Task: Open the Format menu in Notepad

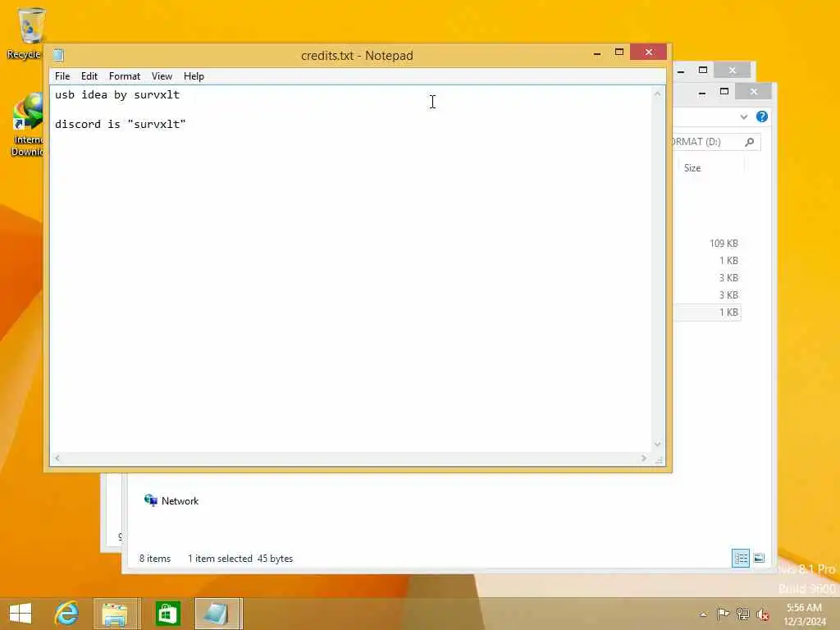Action: 125,76
